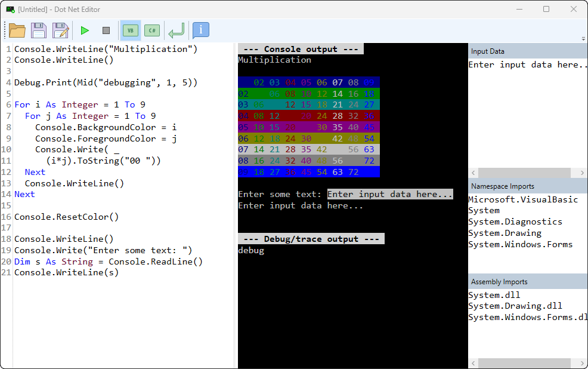
Task: Open a file with the folder icon
Action: click(17, 30)
